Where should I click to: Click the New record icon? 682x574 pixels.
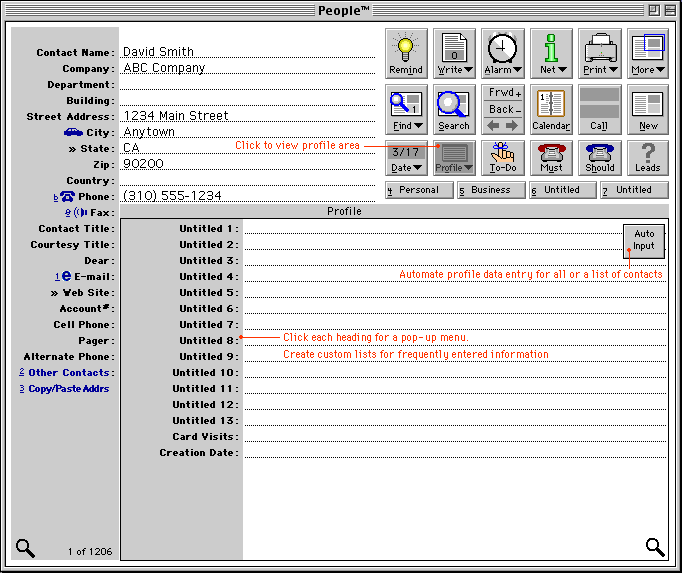click(648, 109)
